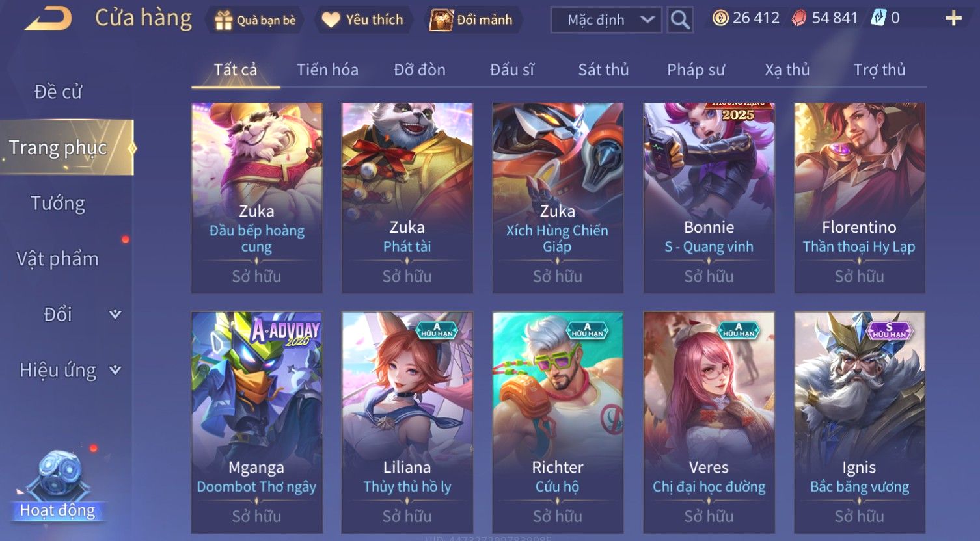The height and width of the screenshot is (541, 980).
Task: Open Đổi mảnh exchange button
Action: click(472, 20)
